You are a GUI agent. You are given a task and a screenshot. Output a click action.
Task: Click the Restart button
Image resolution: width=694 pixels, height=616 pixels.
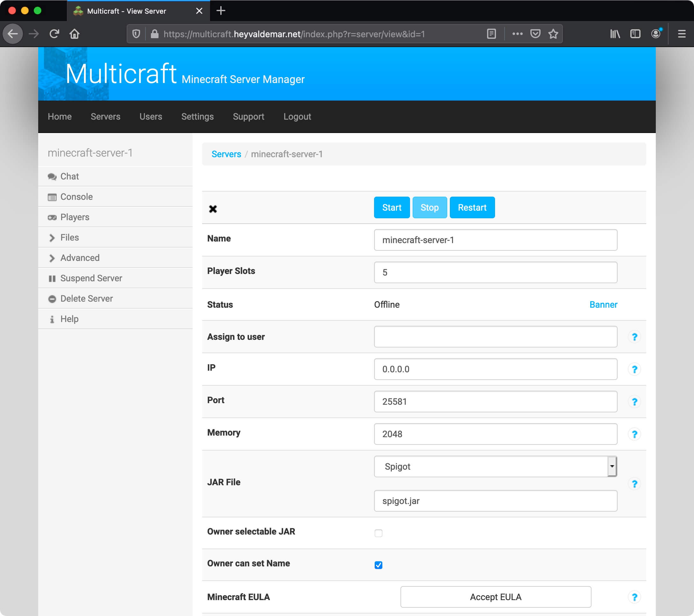472,207
